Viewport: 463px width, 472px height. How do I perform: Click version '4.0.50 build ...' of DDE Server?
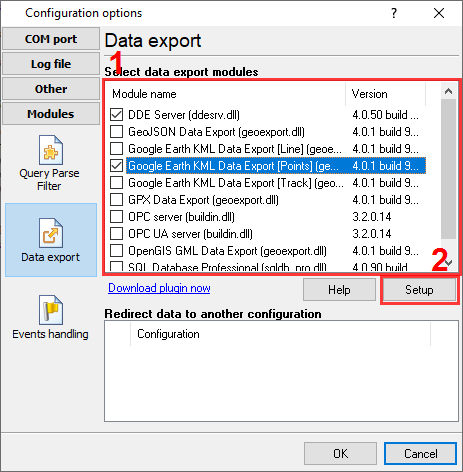click(385, 115)
